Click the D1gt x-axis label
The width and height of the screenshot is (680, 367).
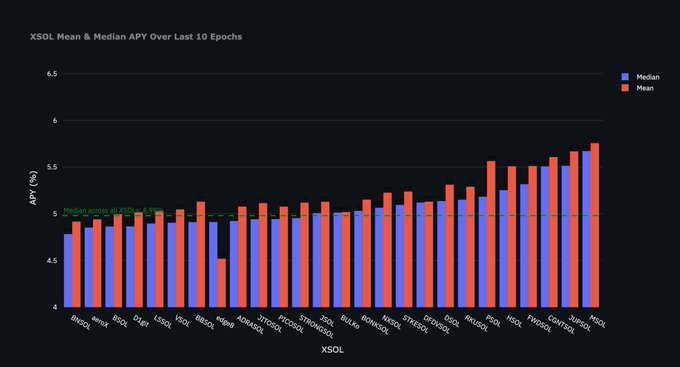(x=141, y=321)
